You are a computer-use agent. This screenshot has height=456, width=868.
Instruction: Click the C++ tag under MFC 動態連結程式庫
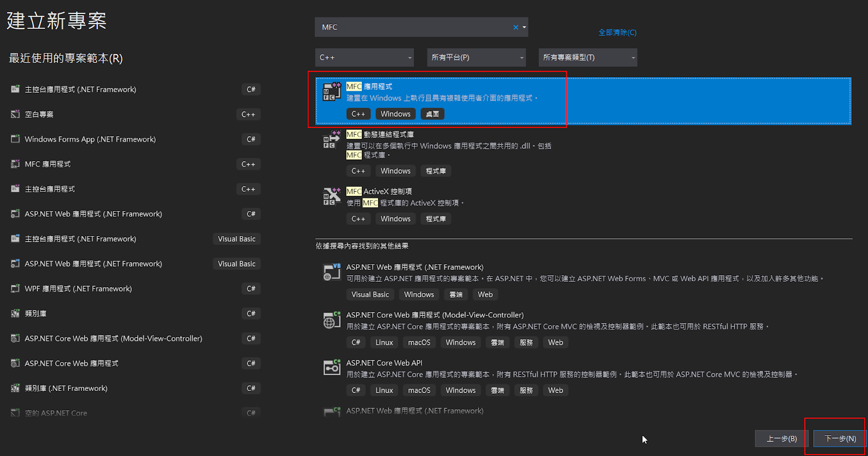(x=358, y=171)
